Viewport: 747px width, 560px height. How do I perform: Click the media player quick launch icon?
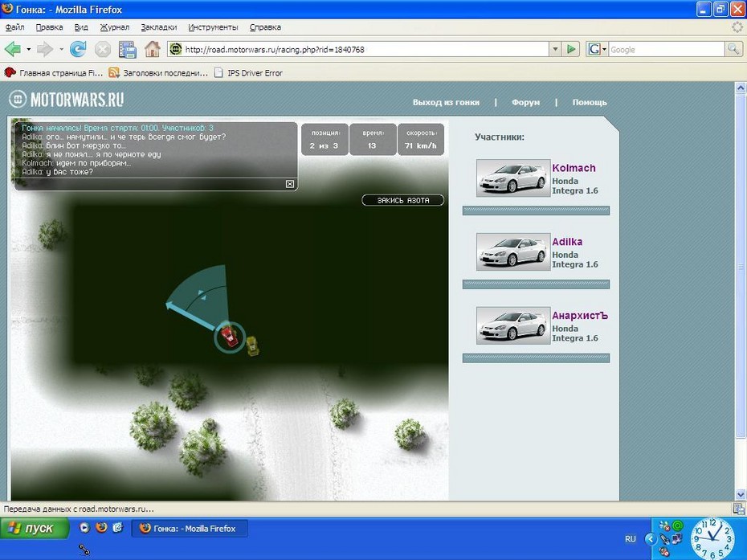pos(84,528)
